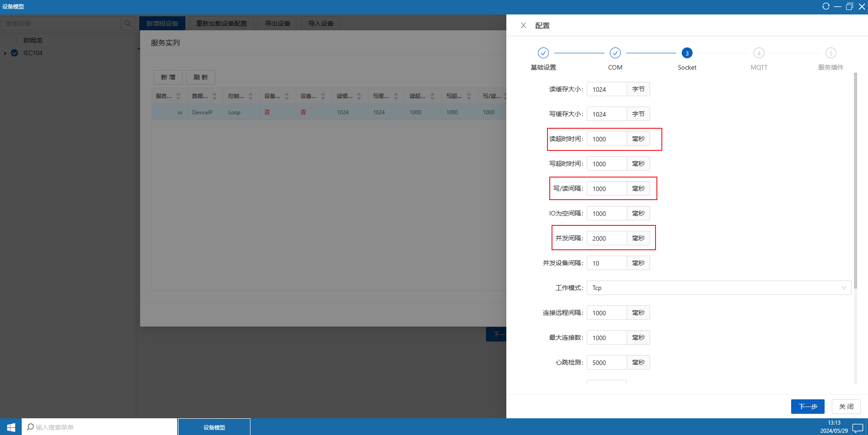868x435 pixels.
Task: Toggle the 欧姆龙 radio button
Action: 14,40
